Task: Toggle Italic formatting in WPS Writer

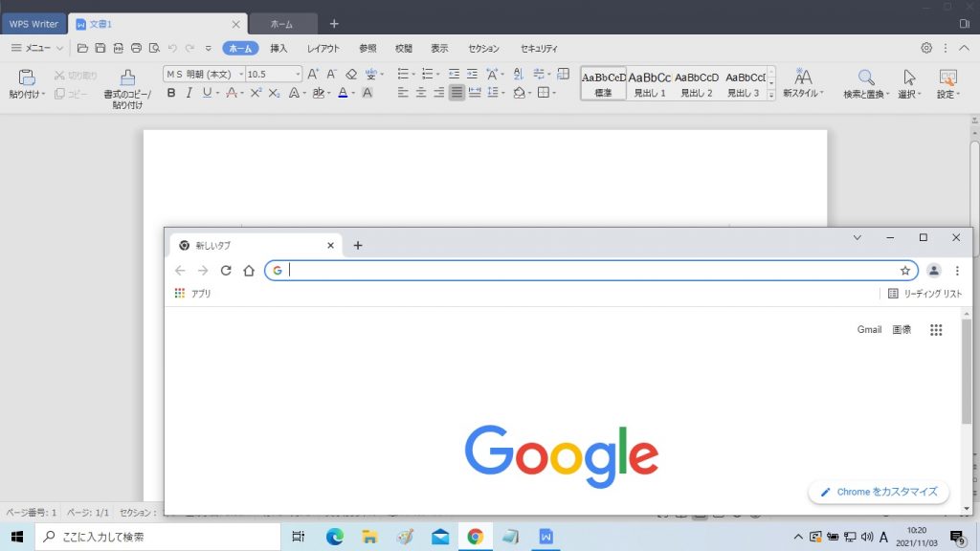Action: (189, 93)
